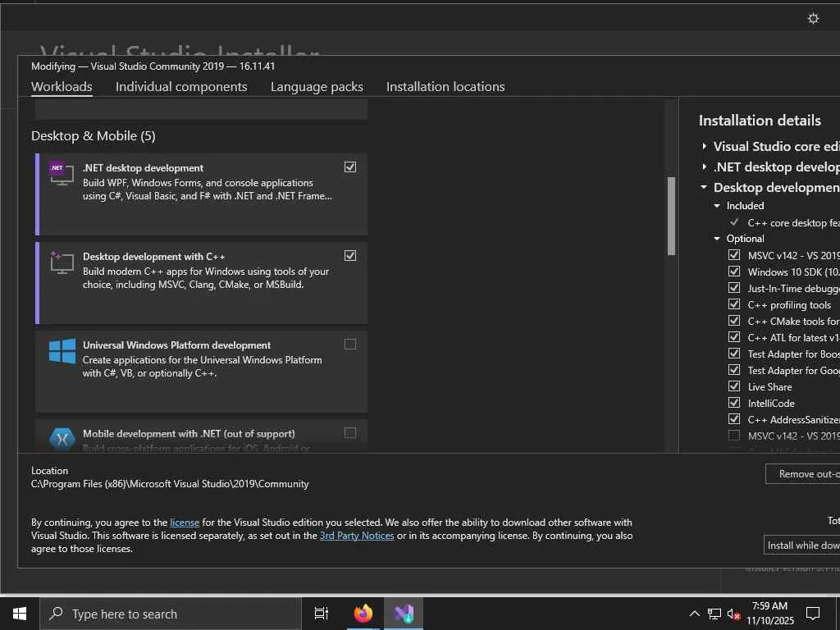Open the network status tray icon
Image resolution: width=840 pixels, height=630 pixels.
click(x=714, y=614)
